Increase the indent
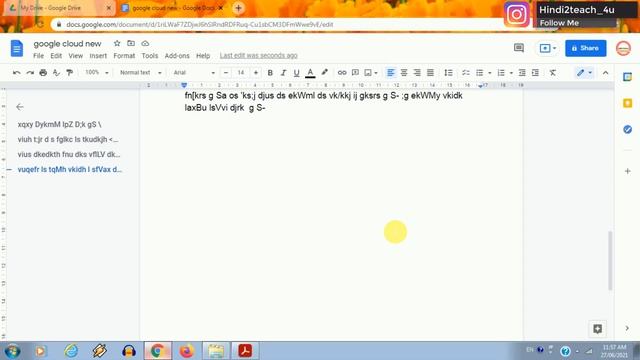This screenshot has width=640, height=360. tap(535, 73)
